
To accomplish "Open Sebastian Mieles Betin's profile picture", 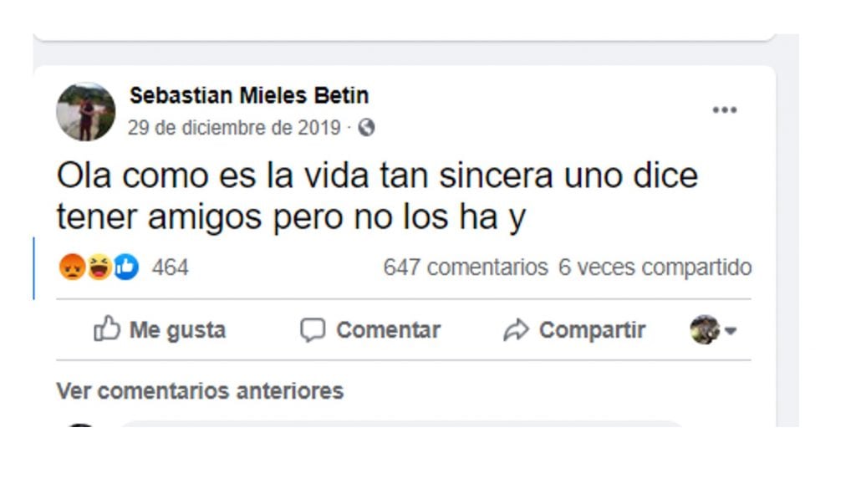I will (85, 111).
